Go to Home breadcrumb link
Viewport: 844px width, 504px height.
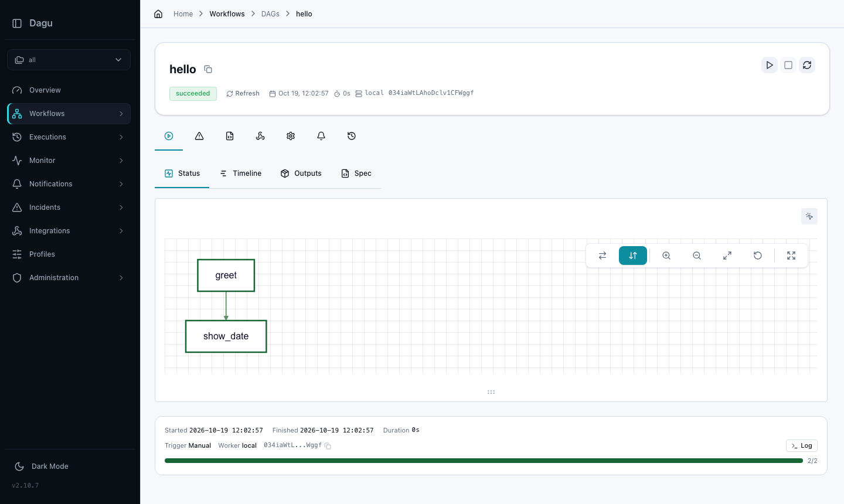pyautogui.click(x=183, y=14)
